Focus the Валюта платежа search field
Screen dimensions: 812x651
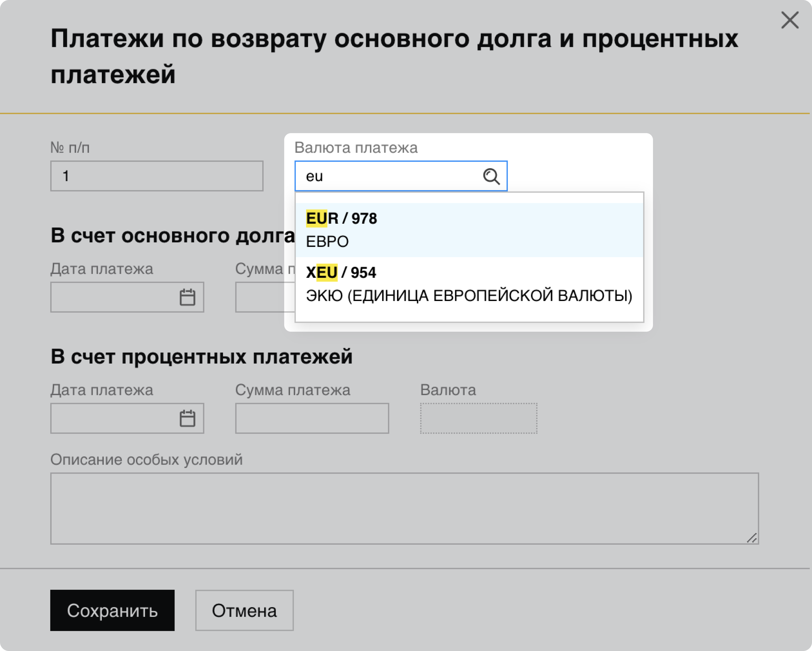(x=388, y=176)
